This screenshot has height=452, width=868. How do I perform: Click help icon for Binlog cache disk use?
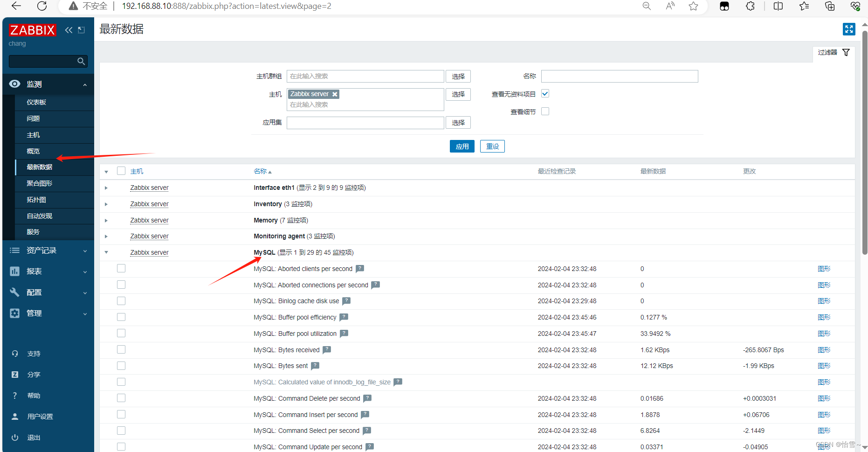(346, 301)
